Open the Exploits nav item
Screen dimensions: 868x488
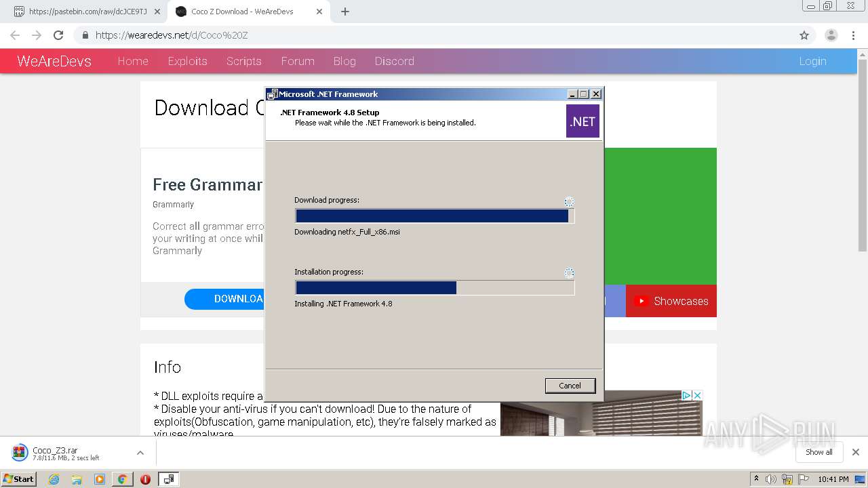[x=187, y=61]
